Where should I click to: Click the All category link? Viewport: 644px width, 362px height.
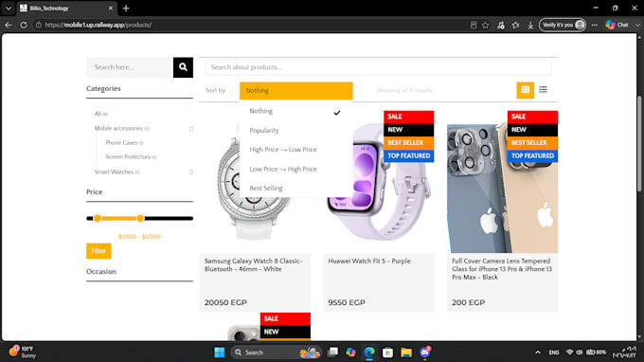point(101,114)
